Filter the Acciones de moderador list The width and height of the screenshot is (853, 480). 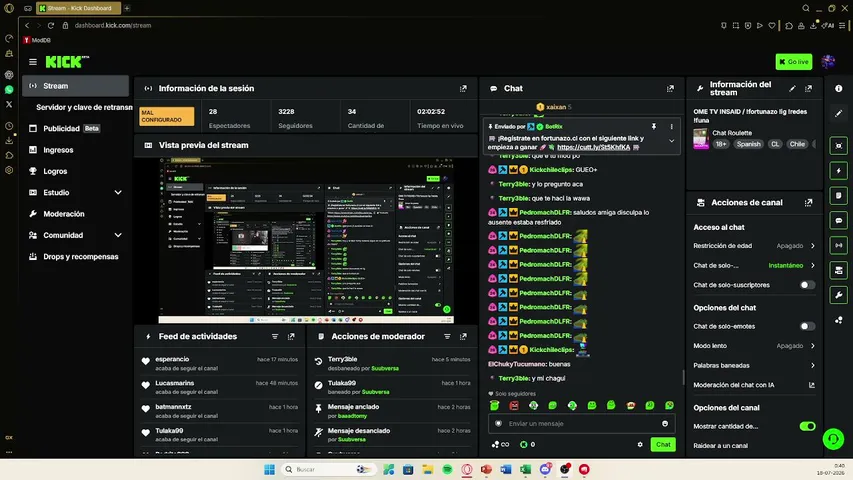447,336
